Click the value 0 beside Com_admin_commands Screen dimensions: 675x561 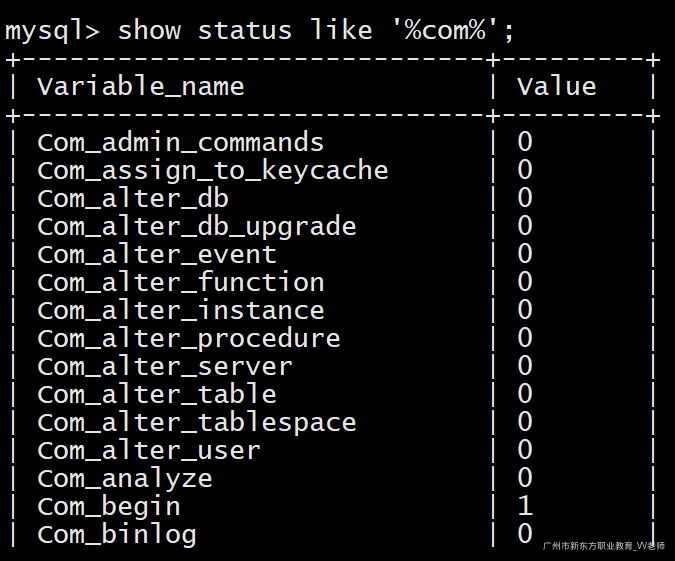(525, 143)
